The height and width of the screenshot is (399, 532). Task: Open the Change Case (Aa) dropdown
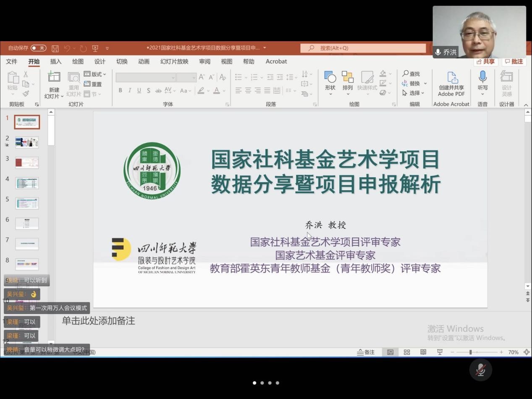coord(185,90)
